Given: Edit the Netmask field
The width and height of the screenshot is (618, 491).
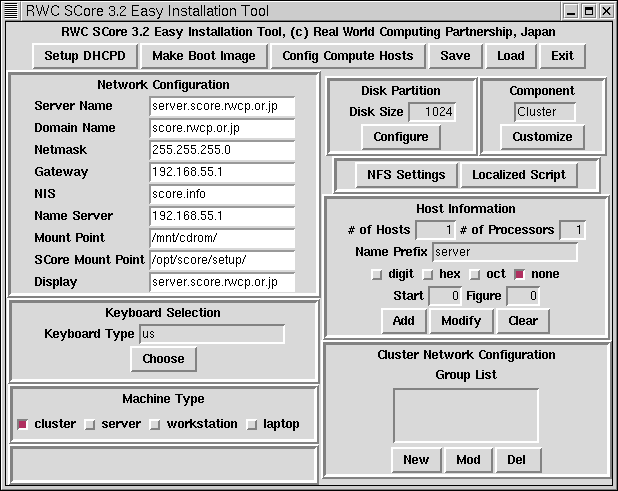Looking at the screenshot, I should (222, 150).
